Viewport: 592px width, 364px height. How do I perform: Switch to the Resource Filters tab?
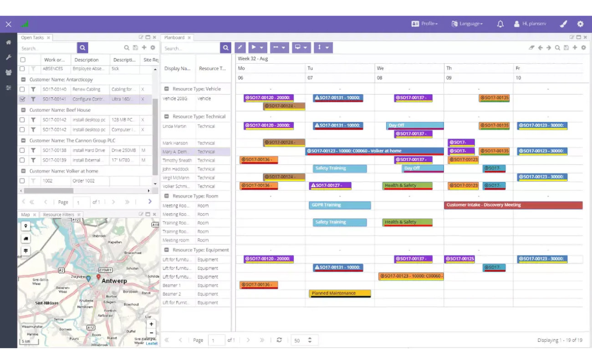(58, 215)
